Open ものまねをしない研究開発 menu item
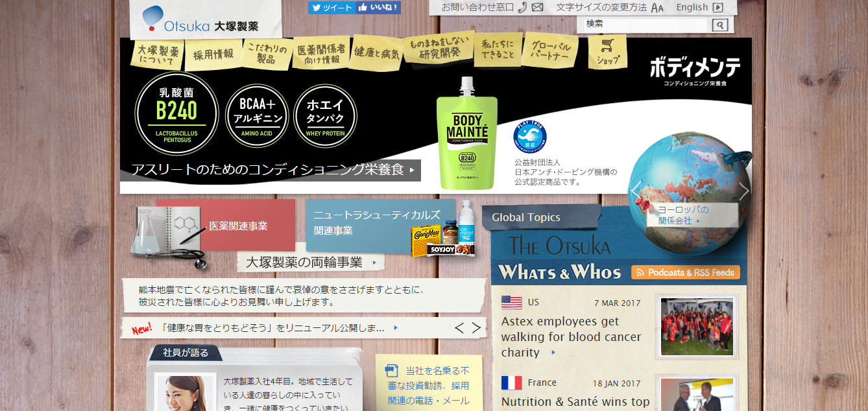The image size is (868, 411). [439, 47]
